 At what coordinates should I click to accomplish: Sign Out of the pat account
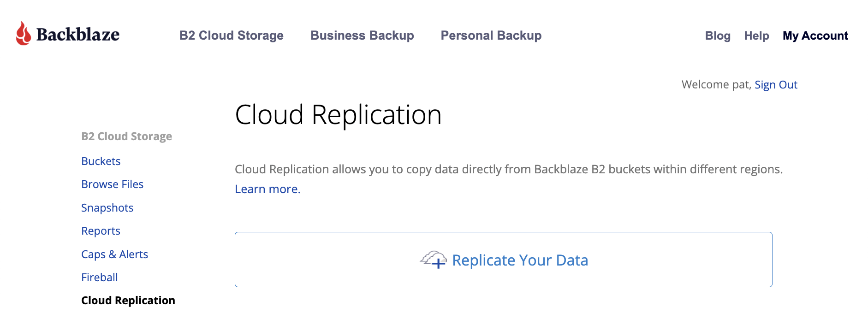coord(776,85)
